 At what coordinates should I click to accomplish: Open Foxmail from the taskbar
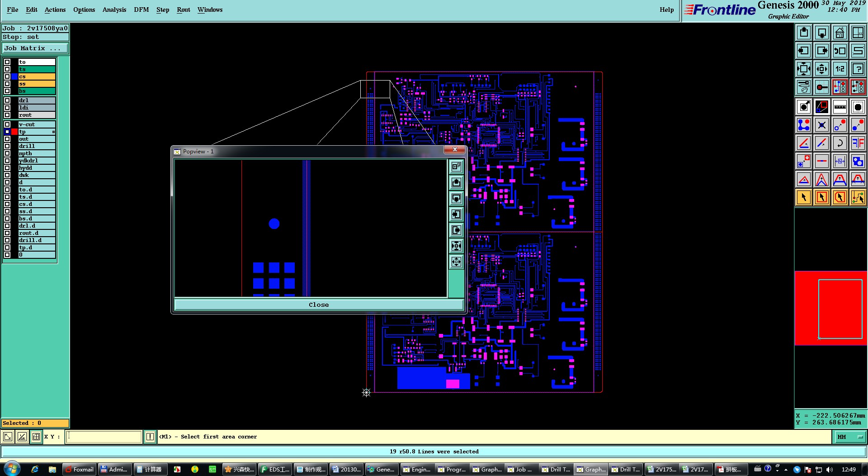[x=80, y=469]
